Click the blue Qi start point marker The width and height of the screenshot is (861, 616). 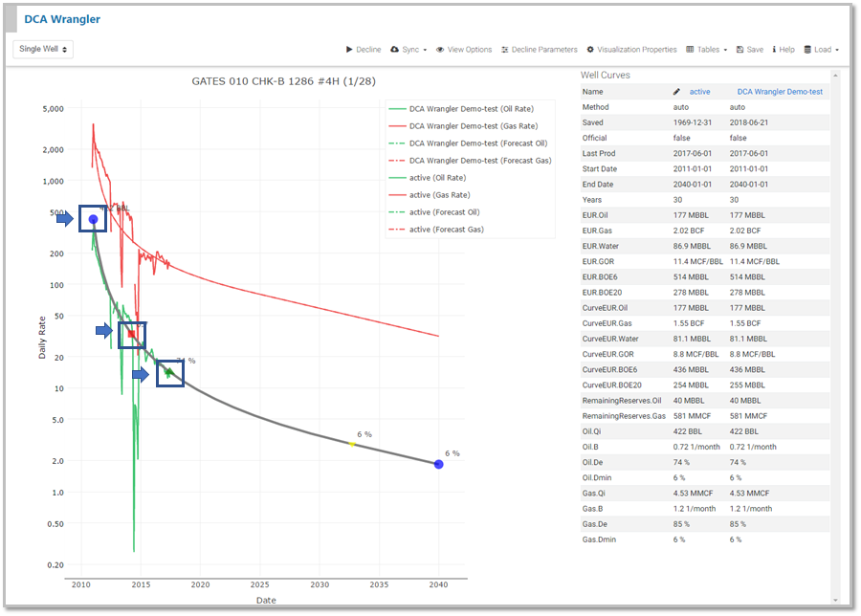click(x=94, y=220)
